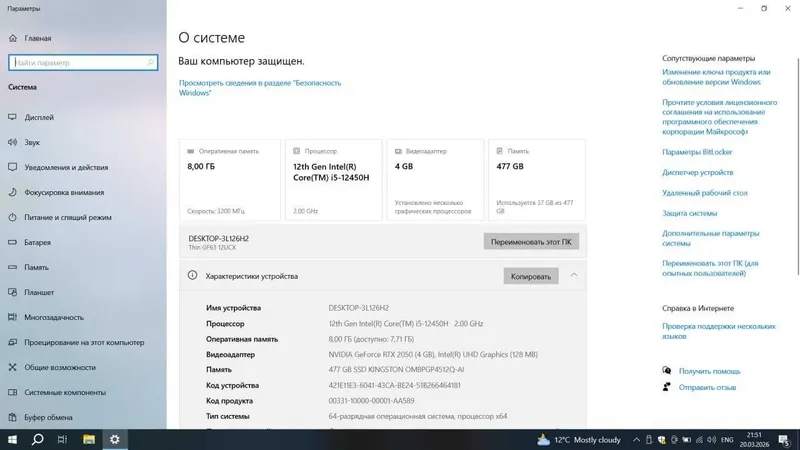Image resolution: width=800 pixels, height=450 pixels.
Task: Click the Копировать button
Action: point(531,276)
